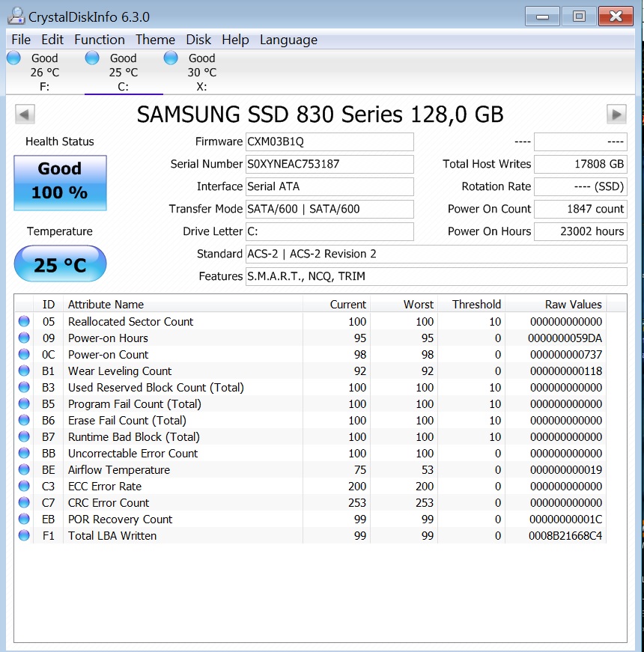The width and height of the screenshot is (644, 652).
Task: Click the Interface field Serial ATA
Action: click(329, 186)
